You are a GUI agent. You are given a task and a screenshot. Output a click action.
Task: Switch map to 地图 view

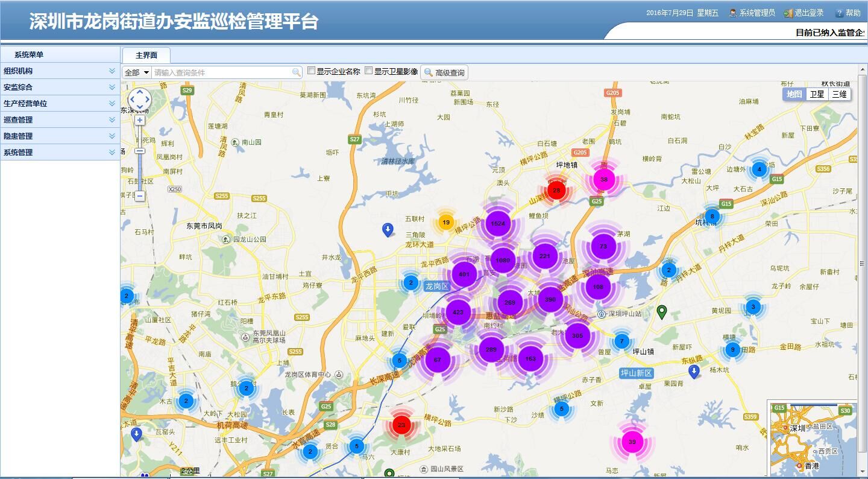[794, 94]
